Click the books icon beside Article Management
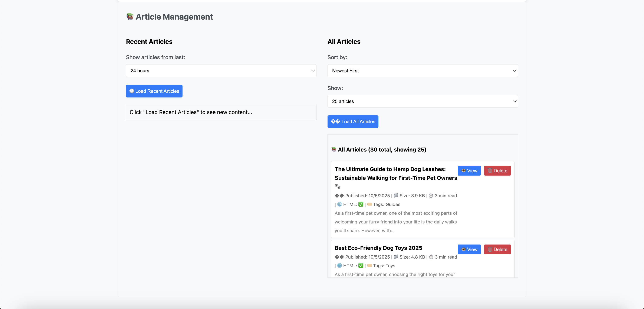The width and height of the screenshot is (644, 309). (x=130, y=16)
